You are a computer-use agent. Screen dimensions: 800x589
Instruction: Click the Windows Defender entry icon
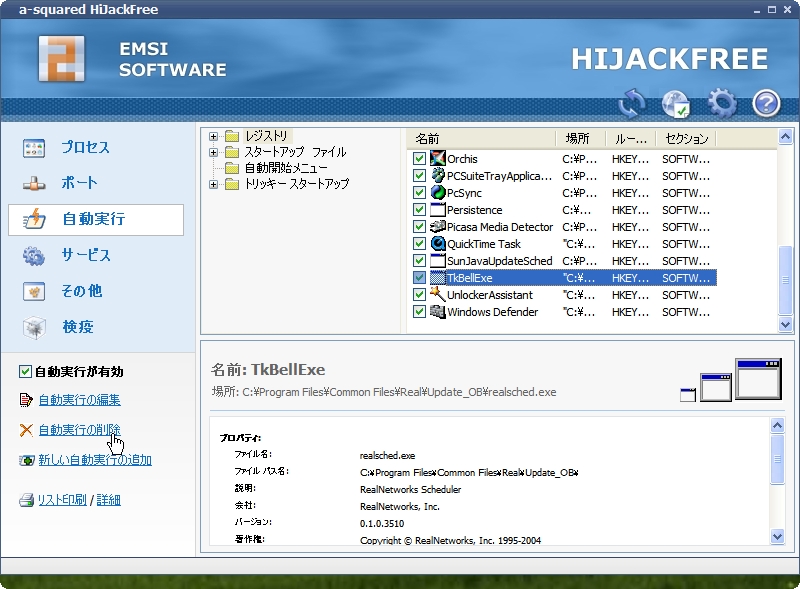point(438,311)
